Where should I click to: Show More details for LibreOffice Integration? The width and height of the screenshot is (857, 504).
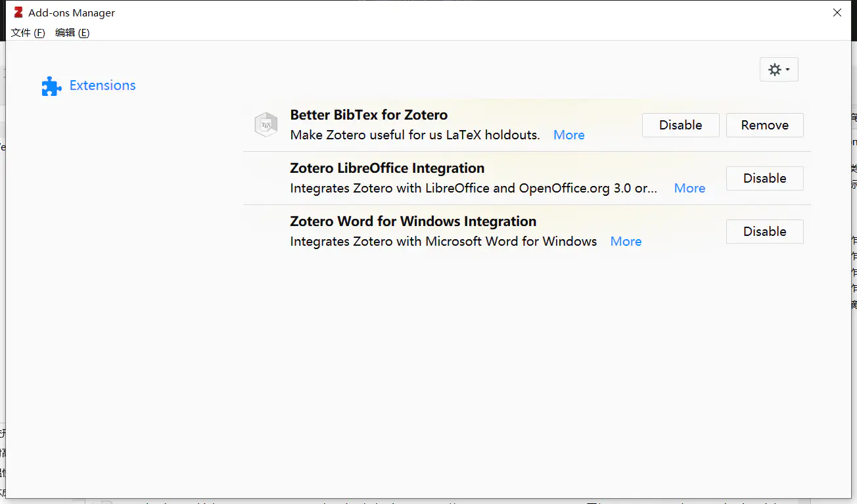[x=689, y=188]
